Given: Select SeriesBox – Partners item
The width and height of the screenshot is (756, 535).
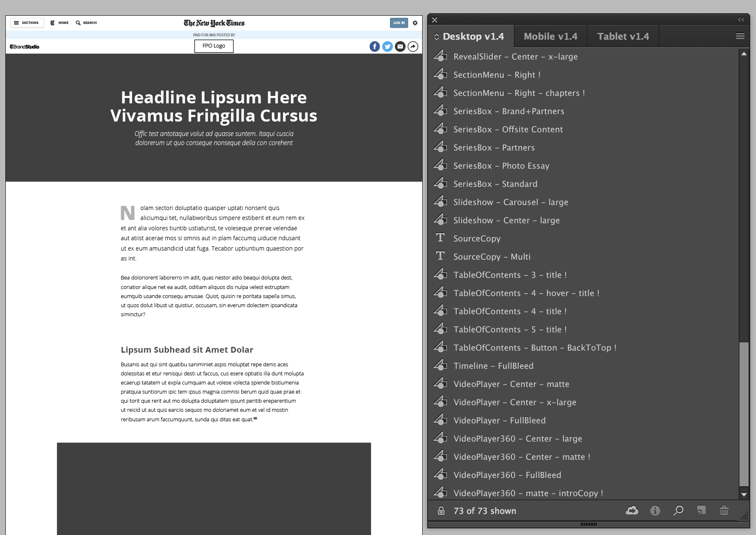Looking at the screenshot, I should [x=582, y=148].
